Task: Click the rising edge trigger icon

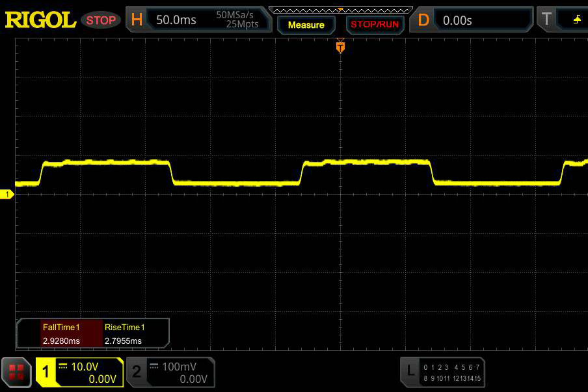Action: point(576,20)
